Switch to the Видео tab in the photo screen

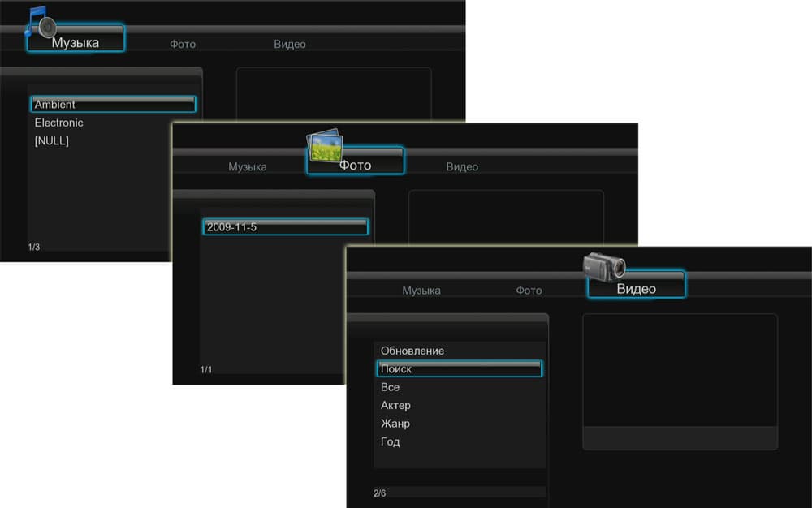(462, 167)
